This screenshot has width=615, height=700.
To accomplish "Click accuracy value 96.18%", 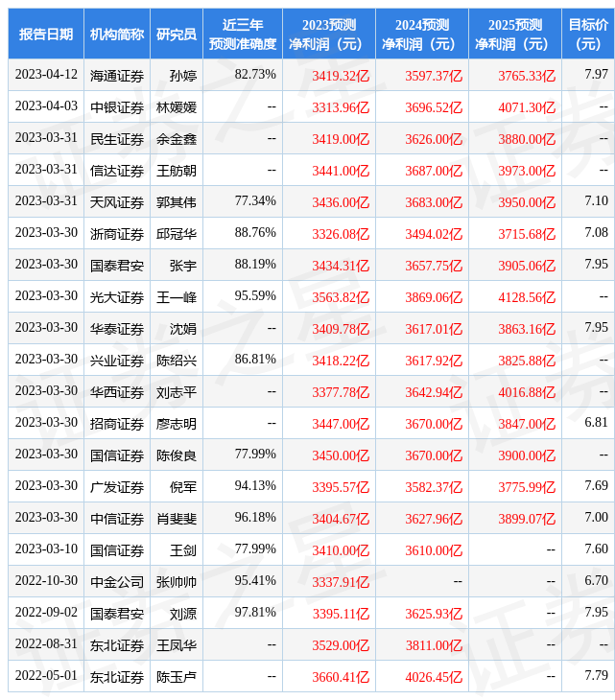I will coord(255,518).
